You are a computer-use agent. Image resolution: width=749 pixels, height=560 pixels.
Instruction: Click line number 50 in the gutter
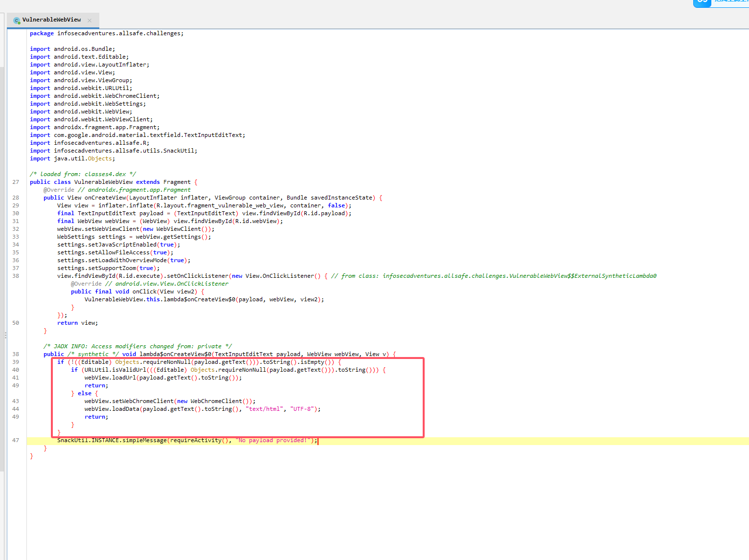[x=16, y=323]
